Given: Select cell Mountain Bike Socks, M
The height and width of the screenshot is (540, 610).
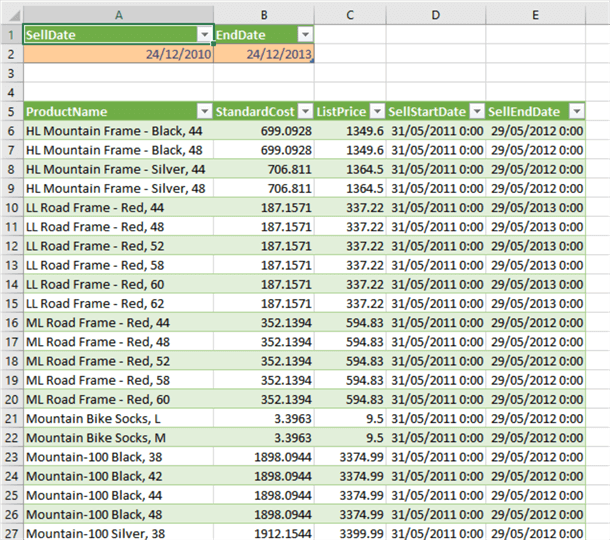Looking at the screenshot, I should click(119, 438).
